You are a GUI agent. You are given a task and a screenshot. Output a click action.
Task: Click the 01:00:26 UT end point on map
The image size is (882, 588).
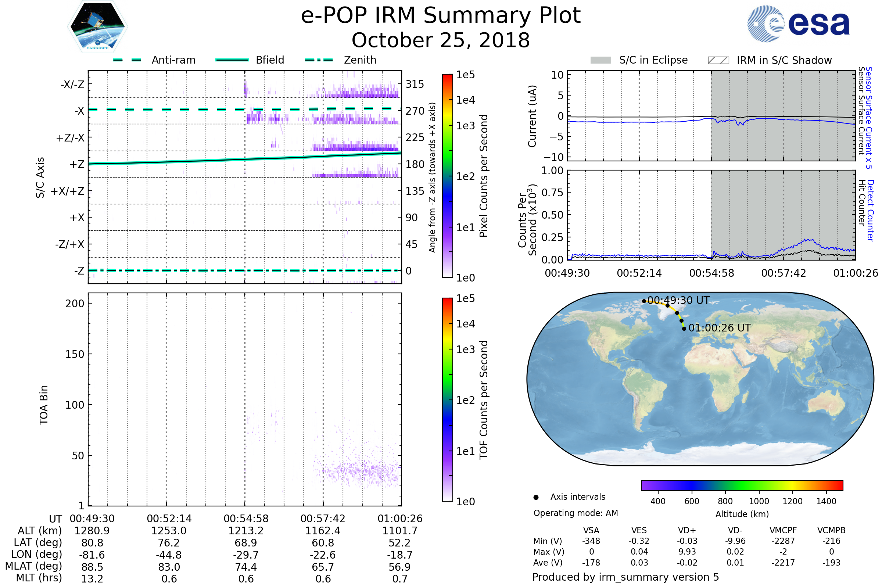point(684,329)
